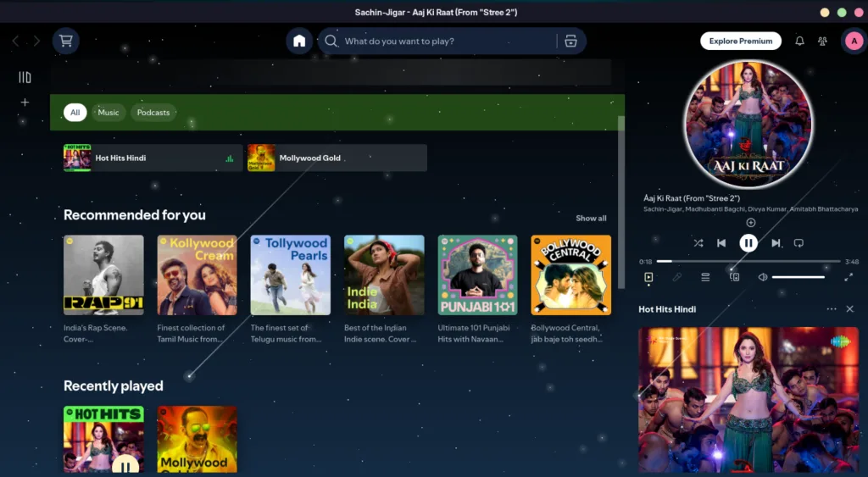Enter full screen player mode
Screen dimensions: 868x477
tap(849, 277)
